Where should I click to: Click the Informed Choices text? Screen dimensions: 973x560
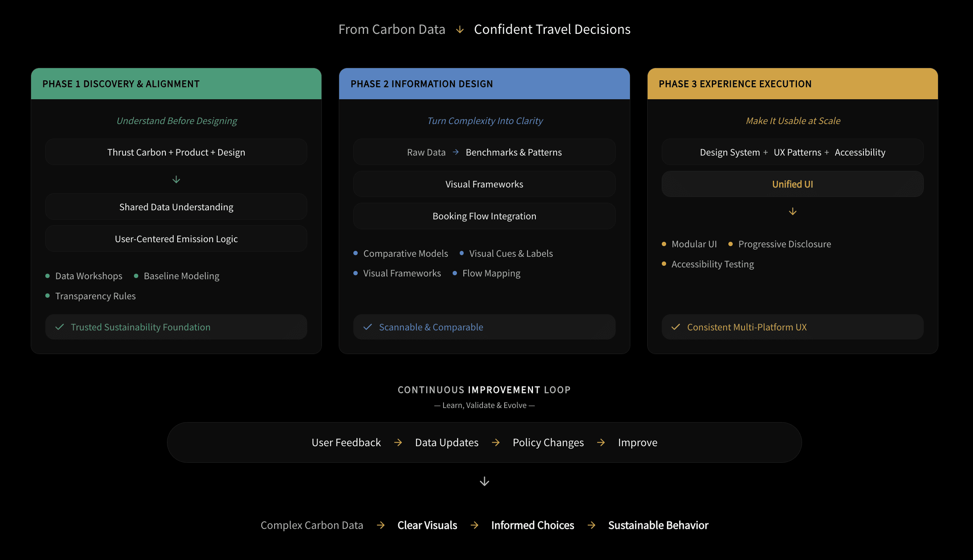[533, 525]
